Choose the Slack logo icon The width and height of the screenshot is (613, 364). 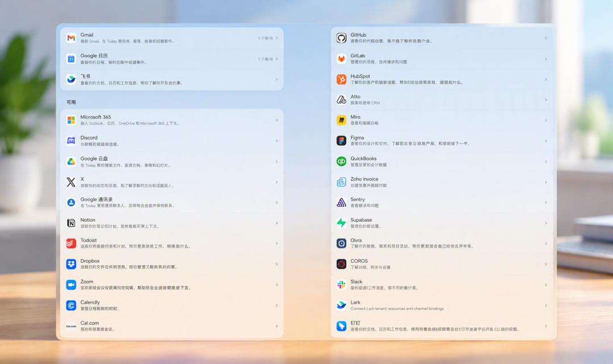click(x=341, y=285)
